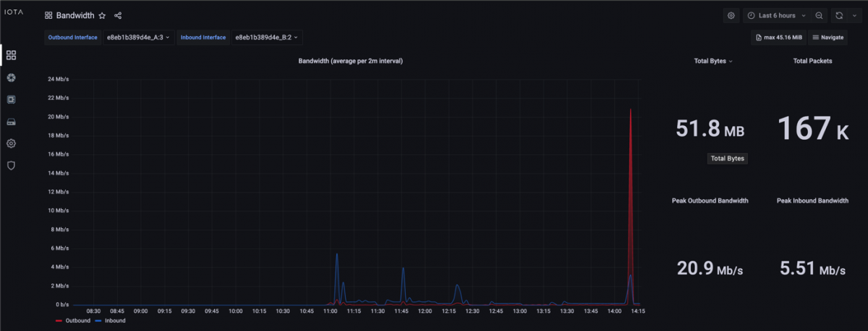Click the max 45.16 MiB button

[x=778, y=37]
